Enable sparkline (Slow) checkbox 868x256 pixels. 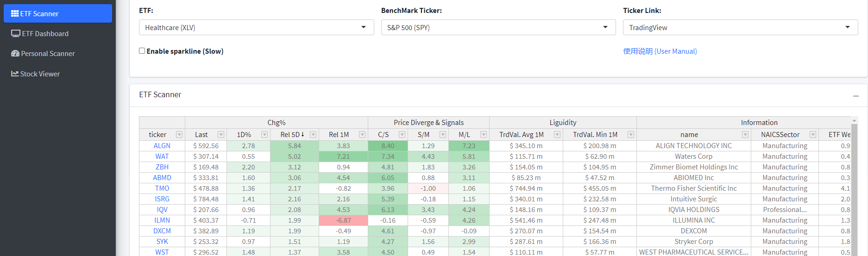(x=142, y=51)
